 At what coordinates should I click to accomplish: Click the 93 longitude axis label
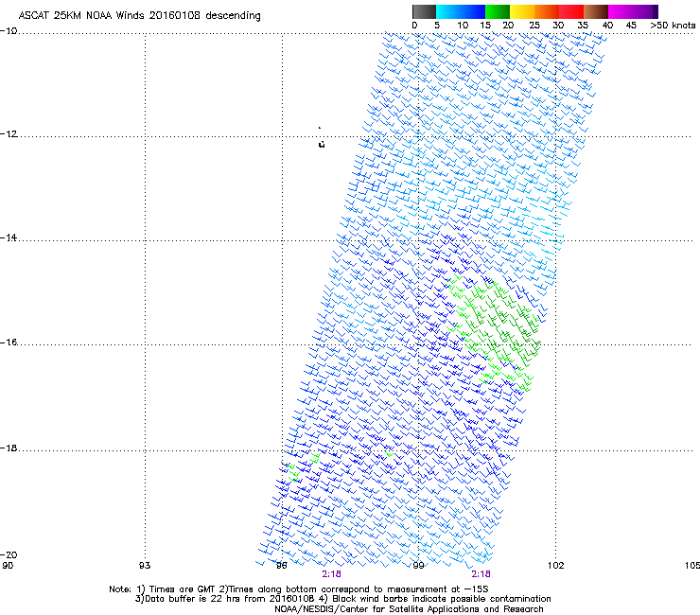[x=145, y=566]
